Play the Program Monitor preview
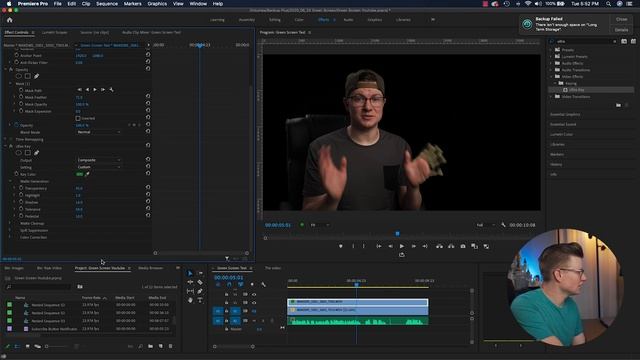Screen dimensions: 640x360 tap(402, 246)
